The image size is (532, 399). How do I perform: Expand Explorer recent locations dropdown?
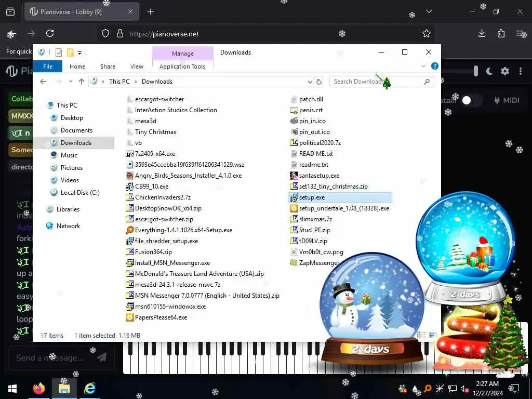pyautogui.click(x=71, y=82)
